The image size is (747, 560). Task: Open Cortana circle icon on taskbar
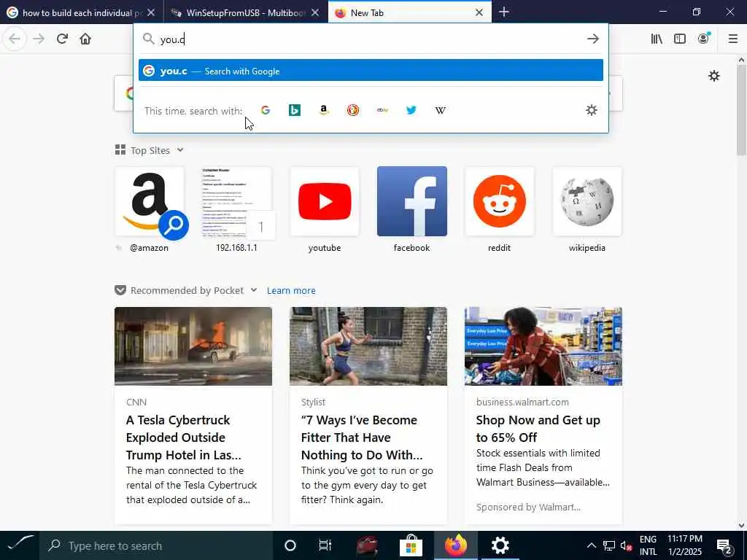[x=290, y=545]
